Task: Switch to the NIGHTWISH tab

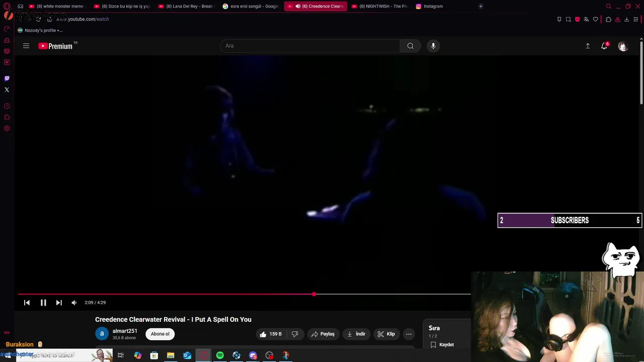Action: click(379, 7)
